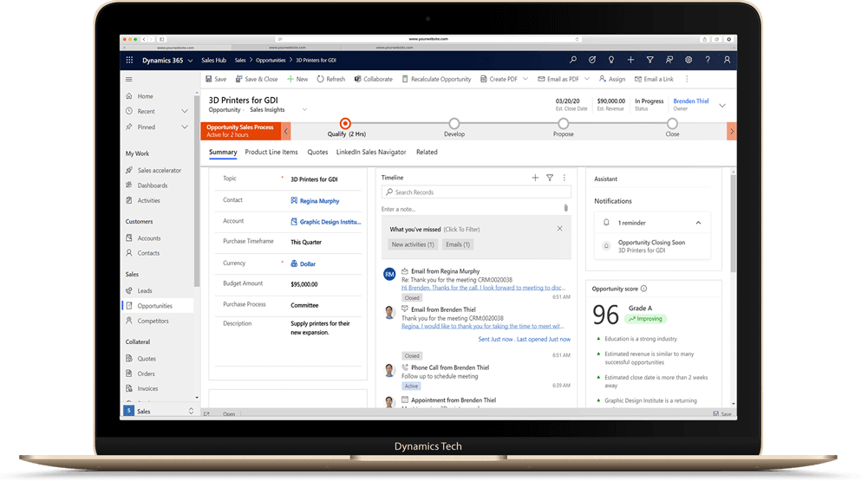Refresh the opportunity record
The height and width of the screenshot is (481, 868).
point(330,79)
